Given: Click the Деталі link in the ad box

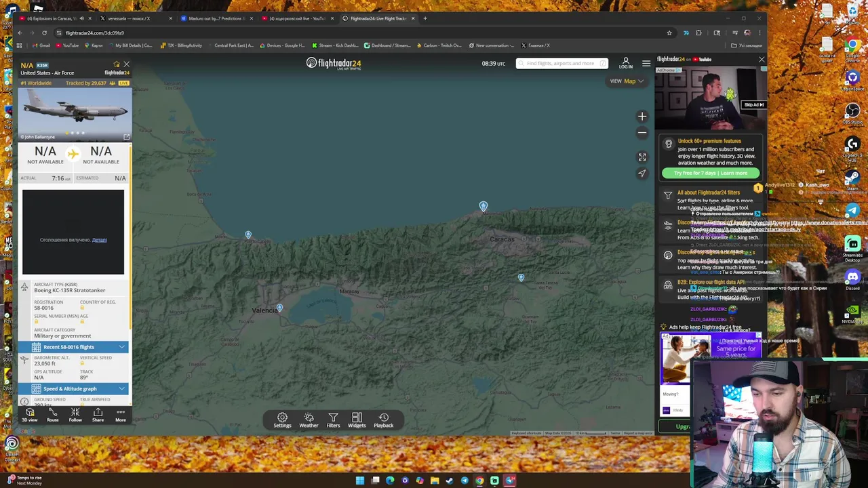Looking at the screenshot, I should 99,240.
